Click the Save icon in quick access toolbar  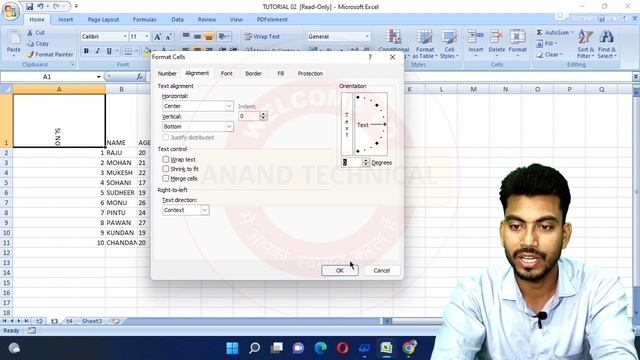(x=29, y=7)
